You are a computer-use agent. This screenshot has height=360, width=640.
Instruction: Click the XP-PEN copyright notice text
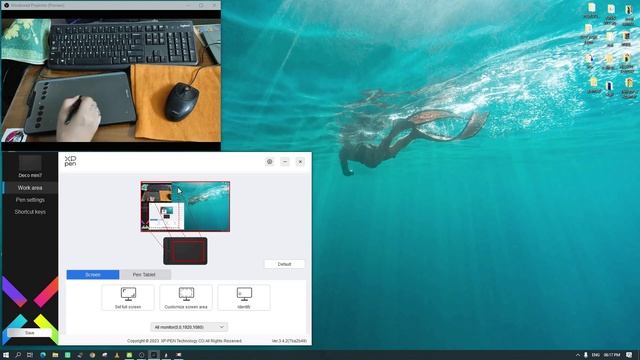click(184, 341)
